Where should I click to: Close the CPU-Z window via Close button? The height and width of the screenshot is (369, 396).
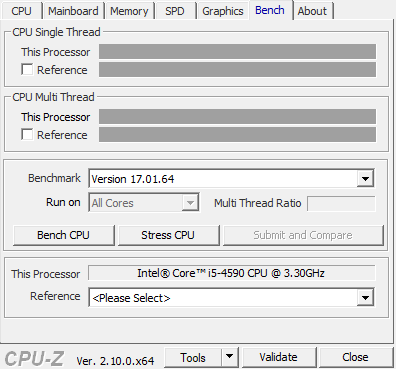tap(355, 357)
